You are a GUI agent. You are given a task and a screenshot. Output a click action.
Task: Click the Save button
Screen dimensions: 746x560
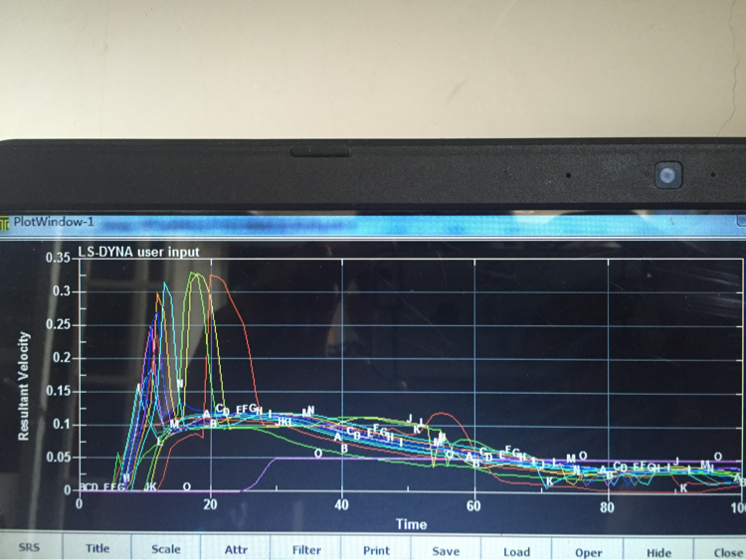(446, 551)
